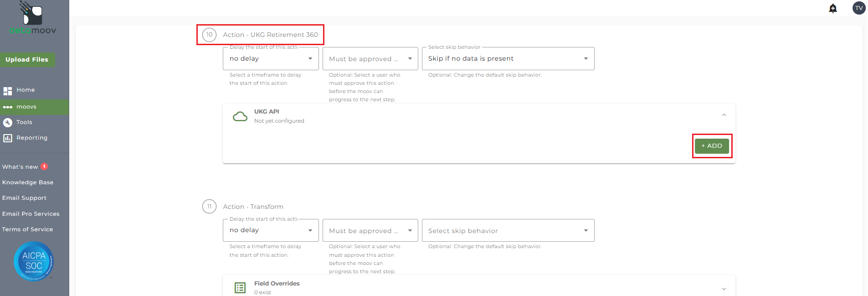Image resolution: width=868 pixels, height=296 pixels.
Task: Open the Knowledge Base link
Action: tap(28, 182)
